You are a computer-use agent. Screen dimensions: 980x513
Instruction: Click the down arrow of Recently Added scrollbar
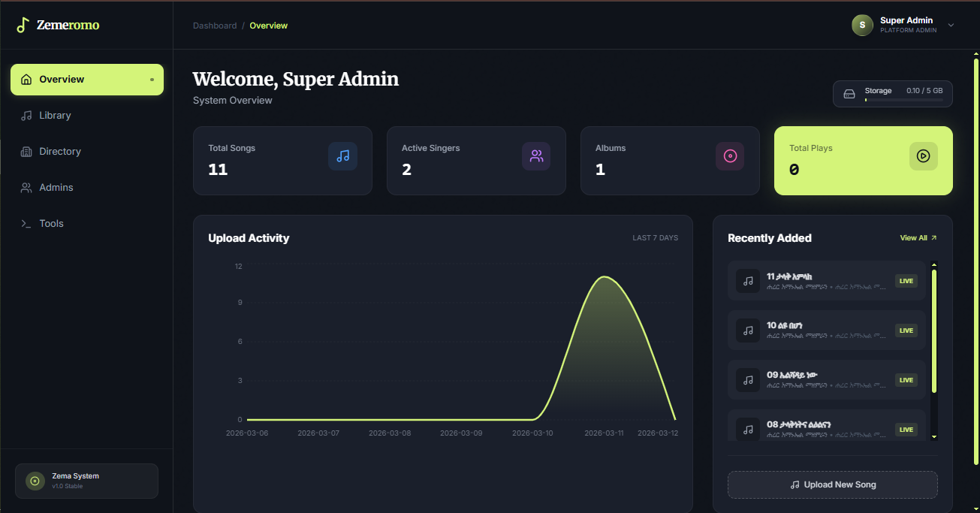(x=934, y=436)
